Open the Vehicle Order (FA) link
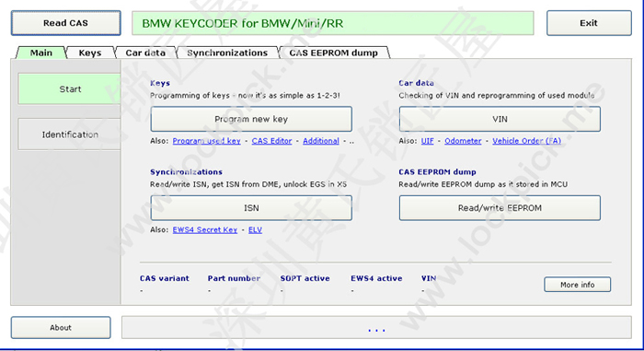This screenshot has width=644, height=351. 527,141
